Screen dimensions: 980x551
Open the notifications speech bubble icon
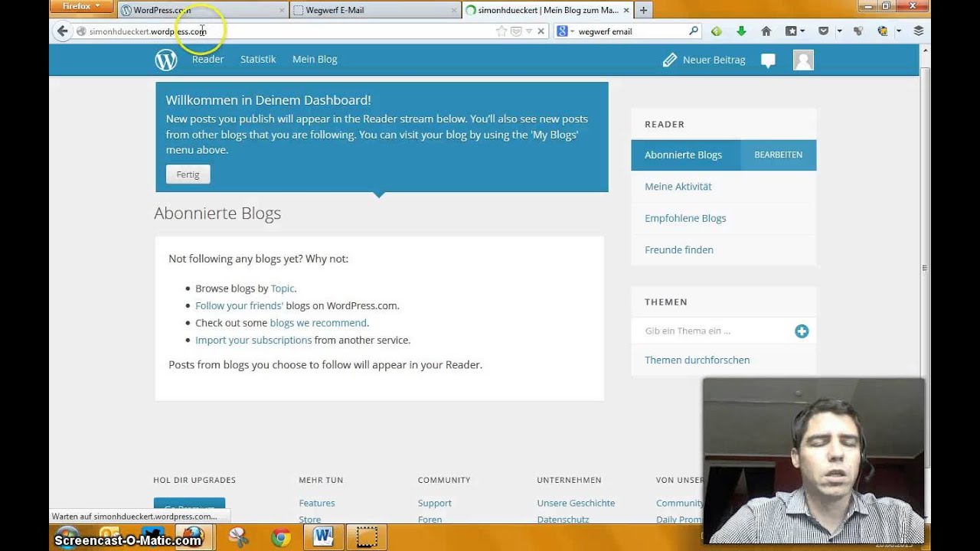[x=768, y=60]
